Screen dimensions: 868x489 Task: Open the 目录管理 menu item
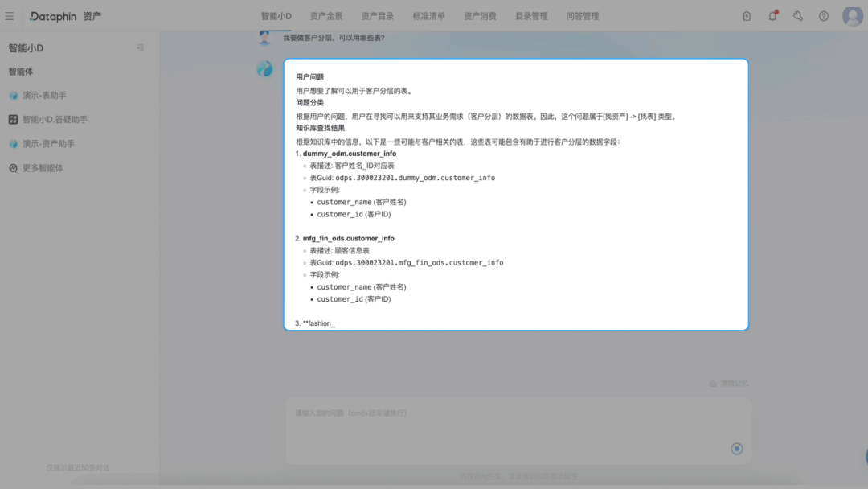click(531, 15)
